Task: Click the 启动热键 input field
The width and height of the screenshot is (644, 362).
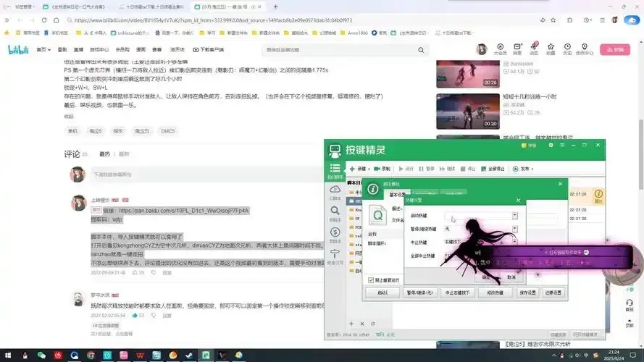Action: pos(477,216)
